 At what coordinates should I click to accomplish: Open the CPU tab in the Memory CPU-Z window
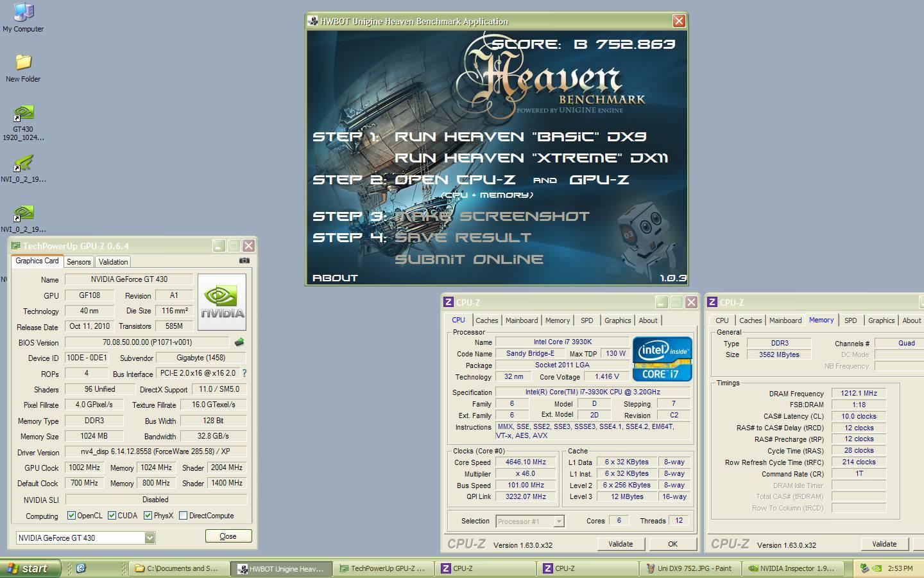(x=722, y=320)
